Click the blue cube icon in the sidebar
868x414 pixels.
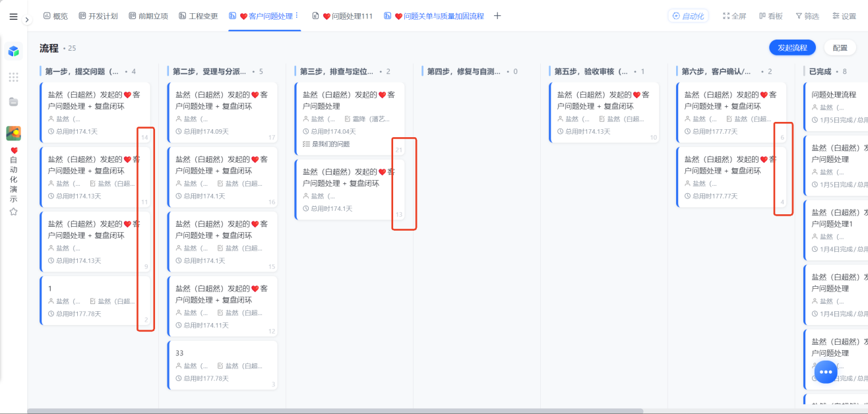click(x=14, y=51)
